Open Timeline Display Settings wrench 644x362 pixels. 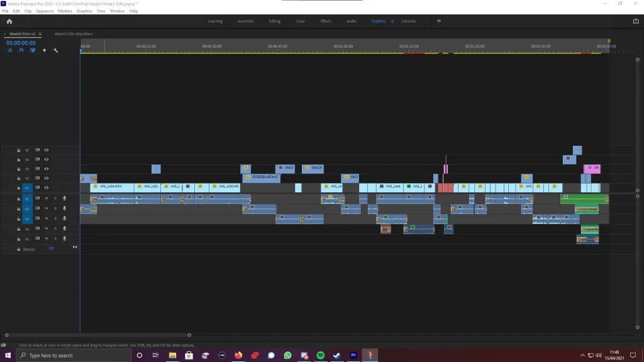click(55, 50)
